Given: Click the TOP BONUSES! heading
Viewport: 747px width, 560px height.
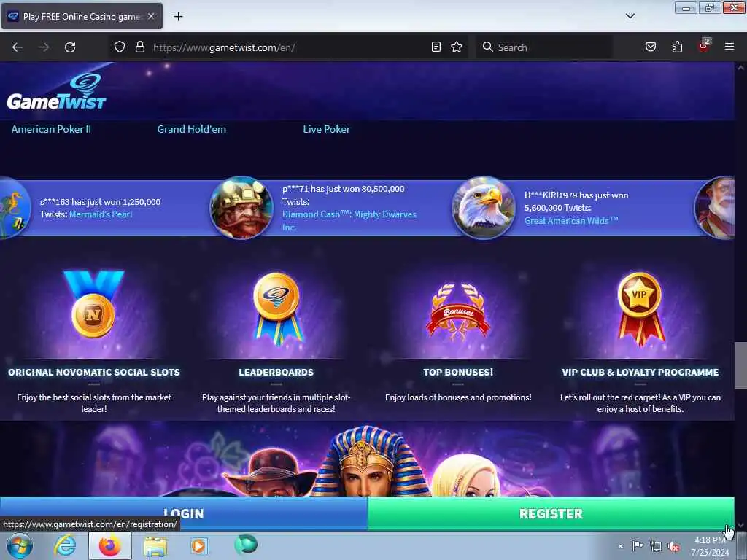Looking at the screenshot, I should pyautogui.click(x=458, y=373).
